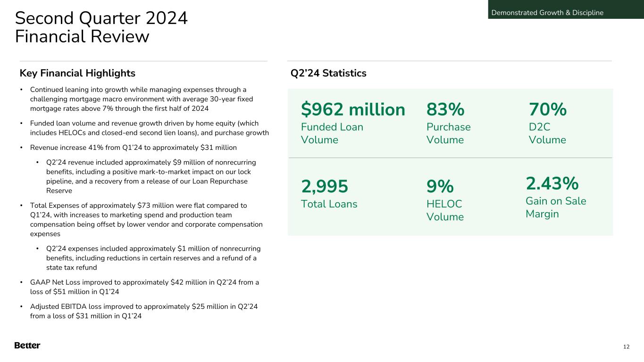644x362 pixels.
Task: Select the HELOC Volume label
Action: coord(445,210)
